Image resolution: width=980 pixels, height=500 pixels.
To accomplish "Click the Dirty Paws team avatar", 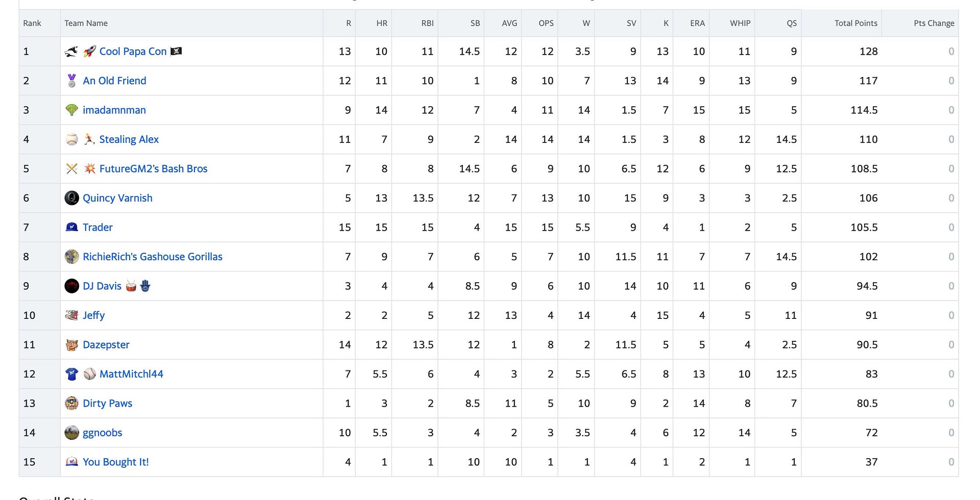I will pyautogui.click(x=71, y=404).
